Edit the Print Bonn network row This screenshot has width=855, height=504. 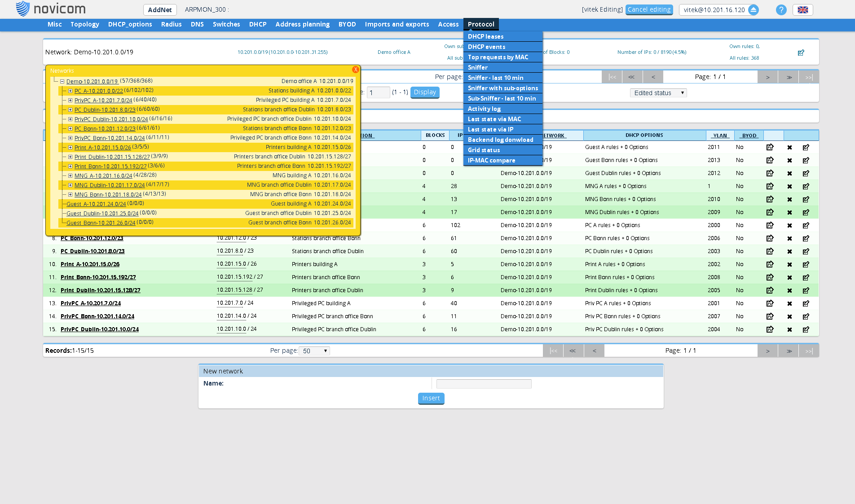coord(806,277)
